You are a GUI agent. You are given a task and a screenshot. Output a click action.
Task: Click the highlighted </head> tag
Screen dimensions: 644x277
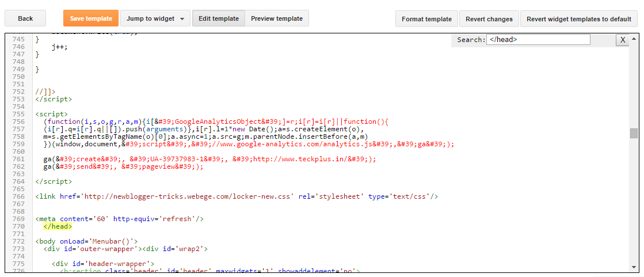pyautogui.click(x=58, y=226)
